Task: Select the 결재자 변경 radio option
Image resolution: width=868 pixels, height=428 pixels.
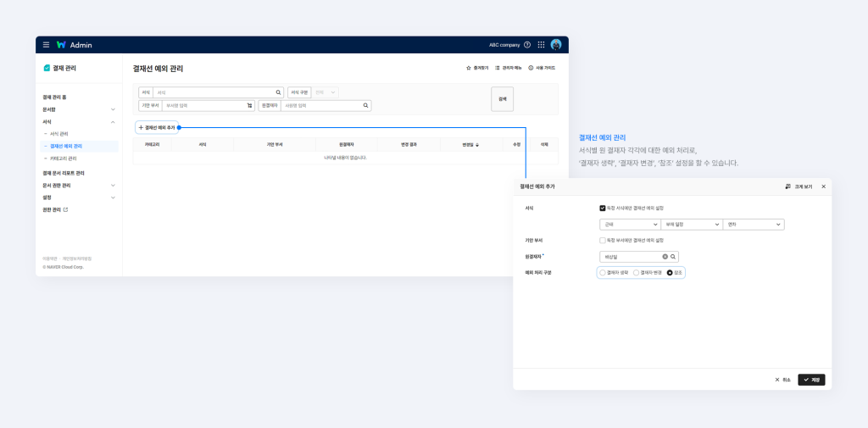Action: coord(637,273)
